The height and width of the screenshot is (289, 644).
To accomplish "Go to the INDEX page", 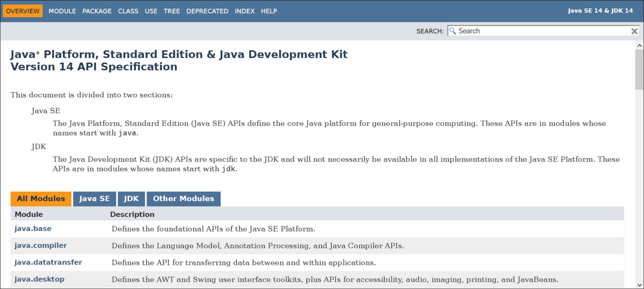I will pos(245,11).
